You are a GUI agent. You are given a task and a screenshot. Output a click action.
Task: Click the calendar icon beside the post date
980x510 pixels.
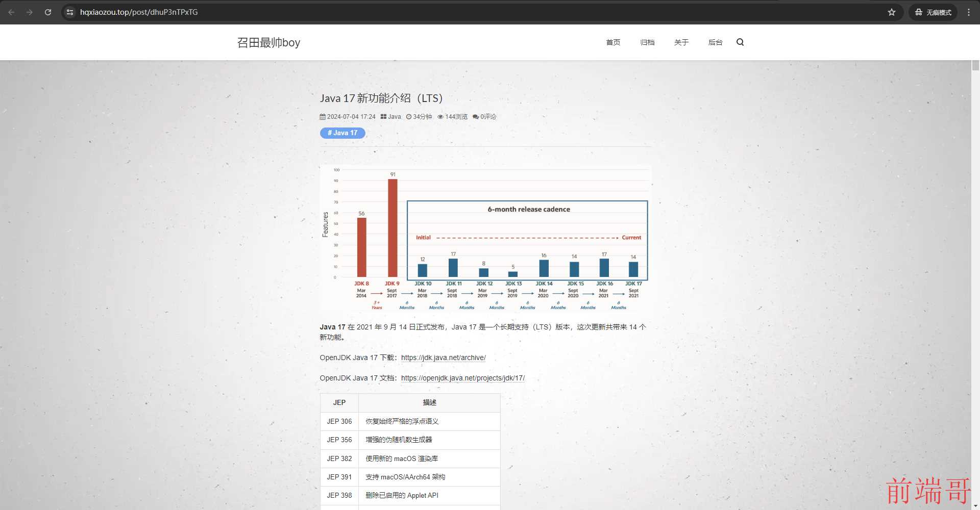coord(323,117)
